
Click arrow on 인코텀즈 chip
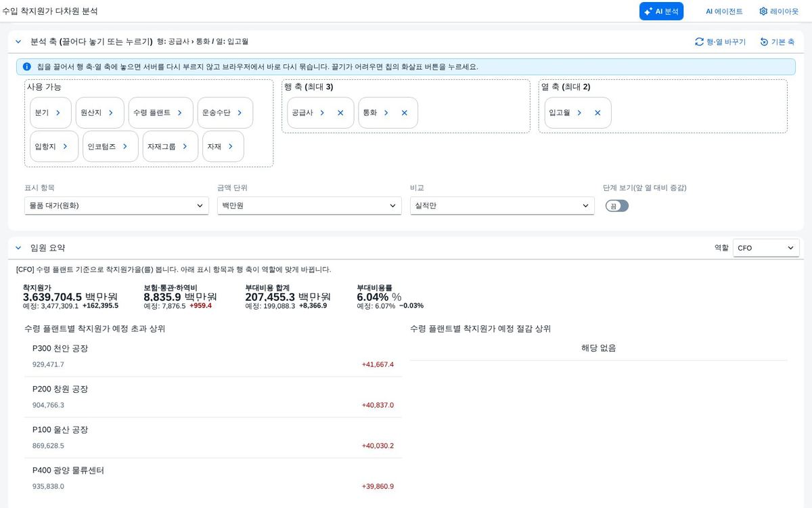click(125, 146)
